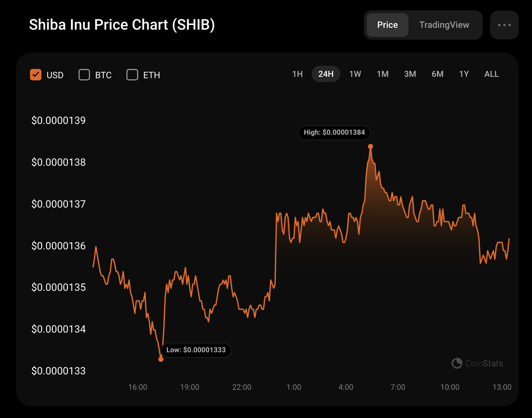Image resolution: width=532 pixels, height=418 pixels.
Task: Switch to the TradingView tab
Action: [x=444, y=25]
